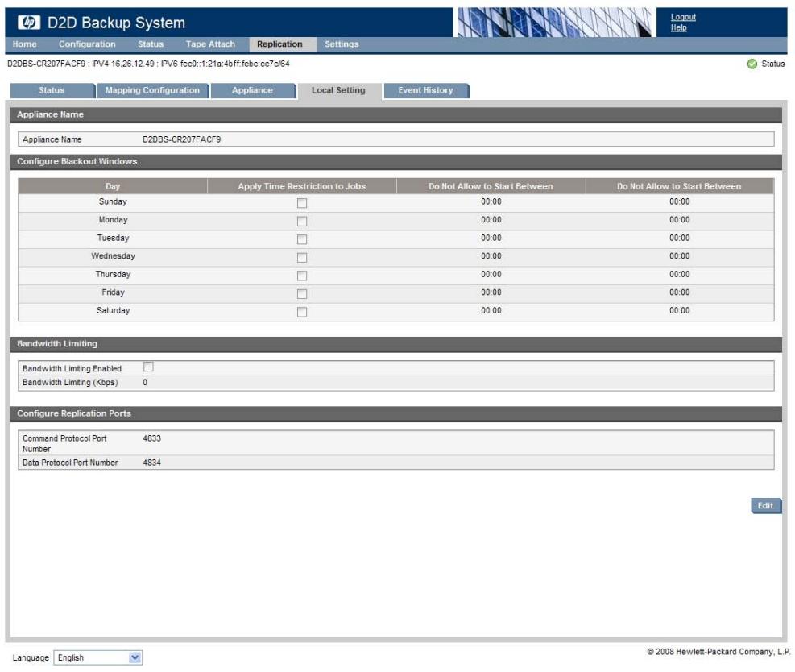
Task: Click the Friday day label
Action: coord(113,292)
